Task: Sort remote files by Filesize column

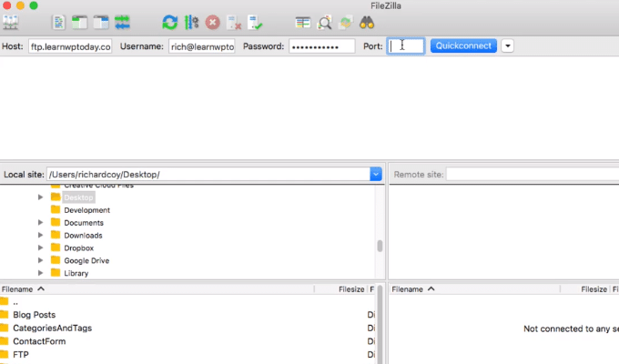Action: coord(585,289)
